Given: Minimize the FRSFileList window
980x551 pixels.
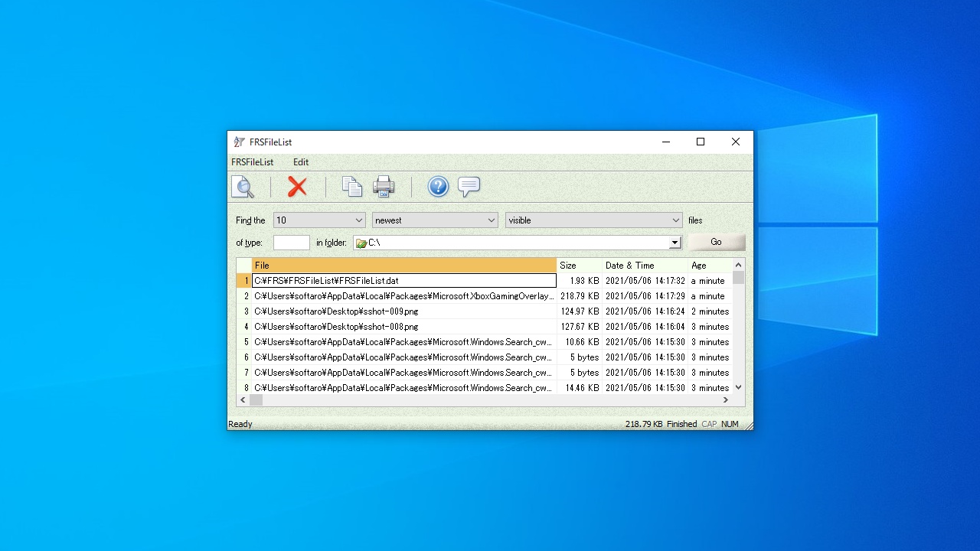Looking at the screenshot, I should coord(665,142).
